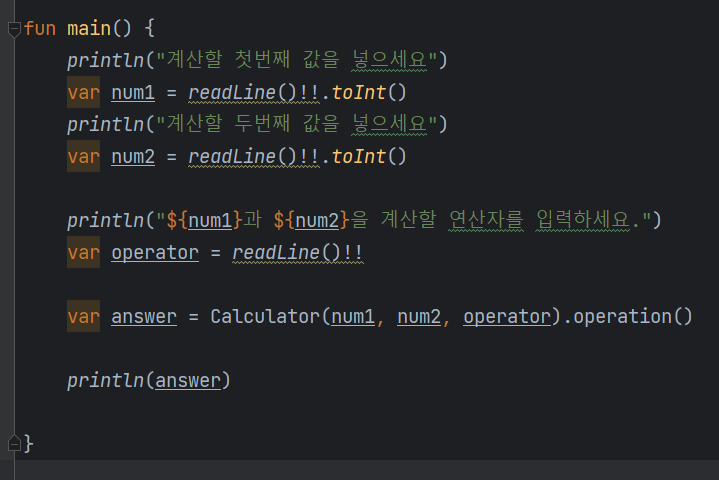Click the ${num2} template expression
719x480 pixels.
coord(312,221)
